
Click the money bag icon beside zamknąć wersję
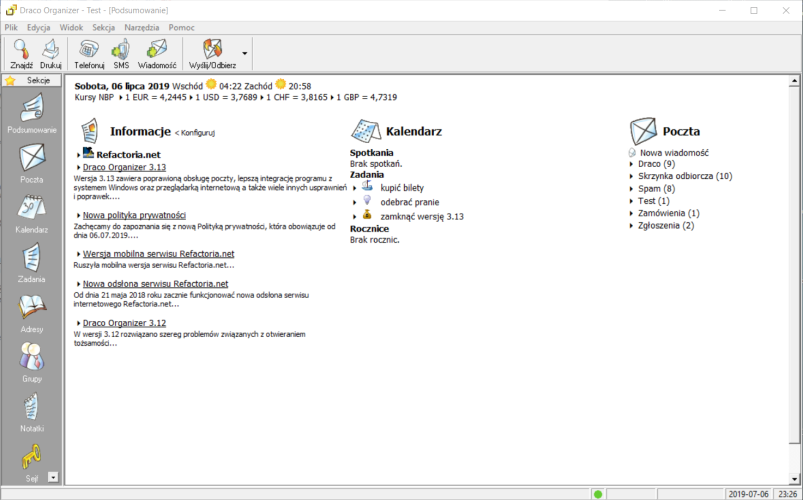(367, 214)
